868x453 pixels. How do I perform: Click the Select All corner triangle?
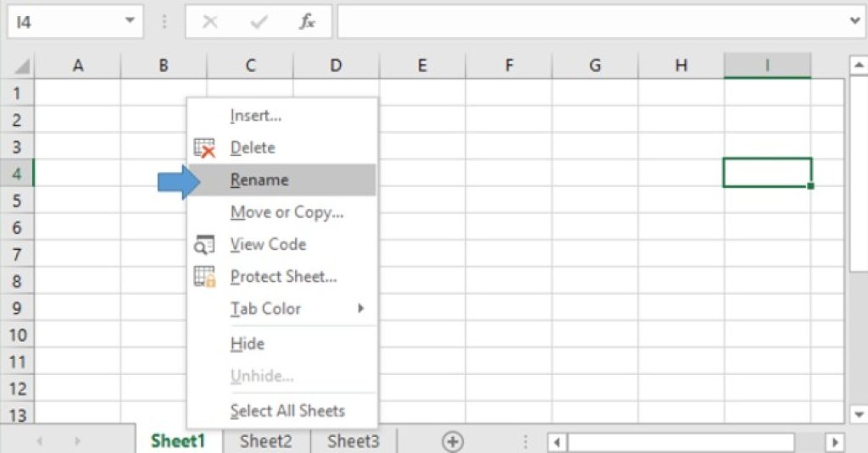click(23, 66)
